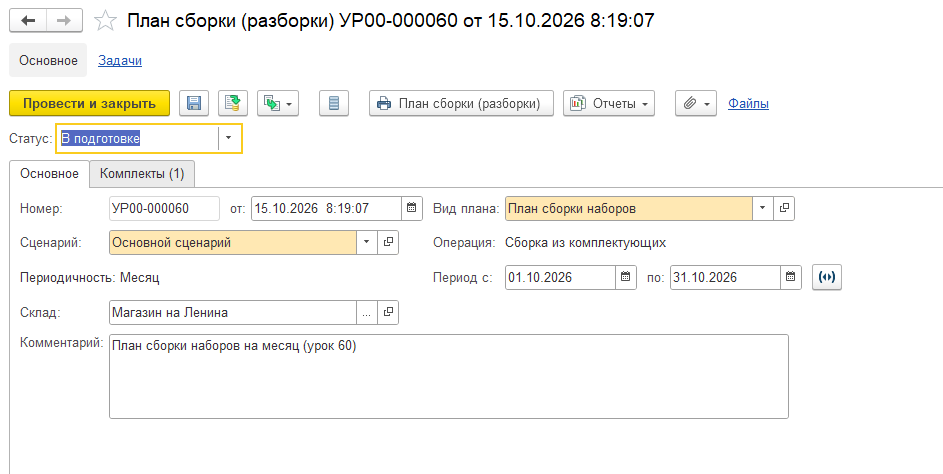Viewport: 943px width, 474px height.
Task: Open calendar for period start date
Action: pos(625,277)
